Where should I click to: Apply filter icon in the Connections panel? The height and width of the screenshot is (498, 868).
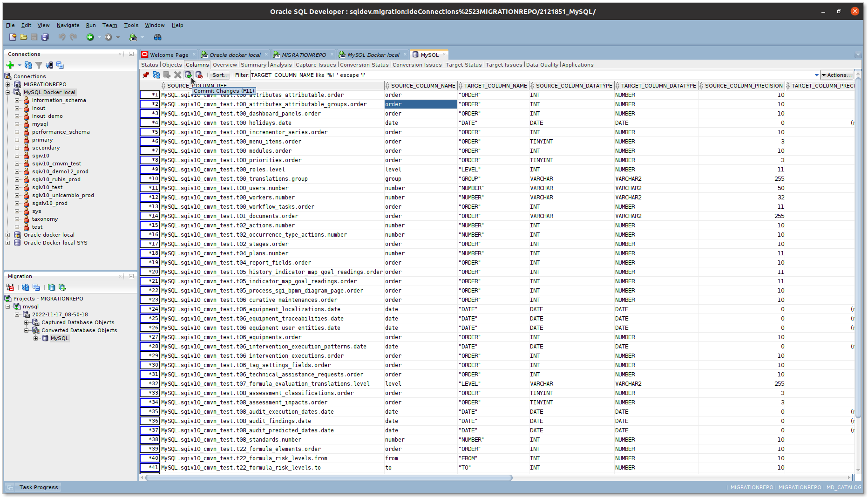click(39, 65)
